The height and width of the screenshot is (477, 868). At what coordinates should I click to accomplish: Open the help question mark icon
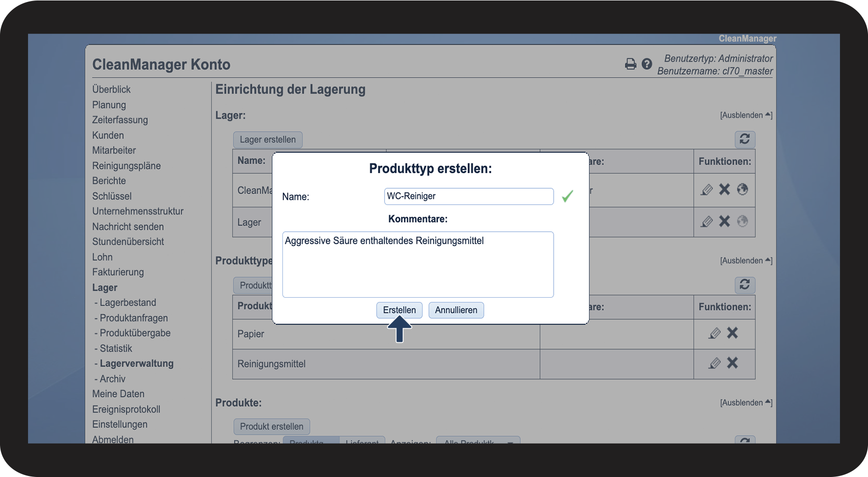[647, 64]
